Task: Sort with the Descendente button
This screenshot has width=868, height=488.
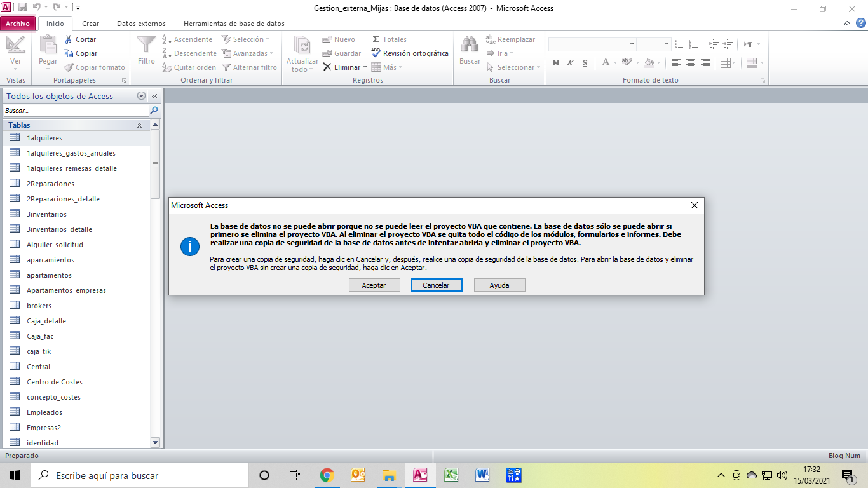Action: pos(189,53)
